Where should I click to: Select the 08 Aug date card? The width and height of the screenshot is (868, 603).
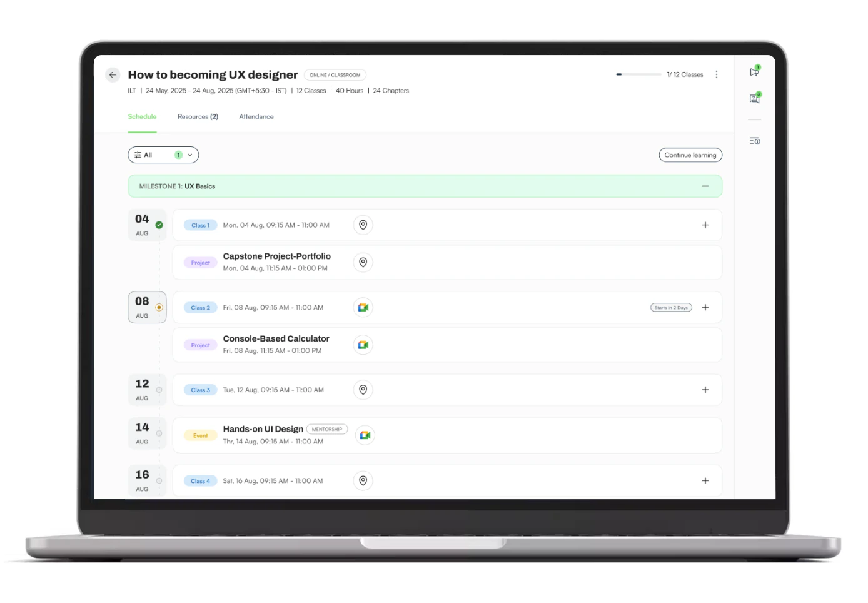(x=147, y=308)
